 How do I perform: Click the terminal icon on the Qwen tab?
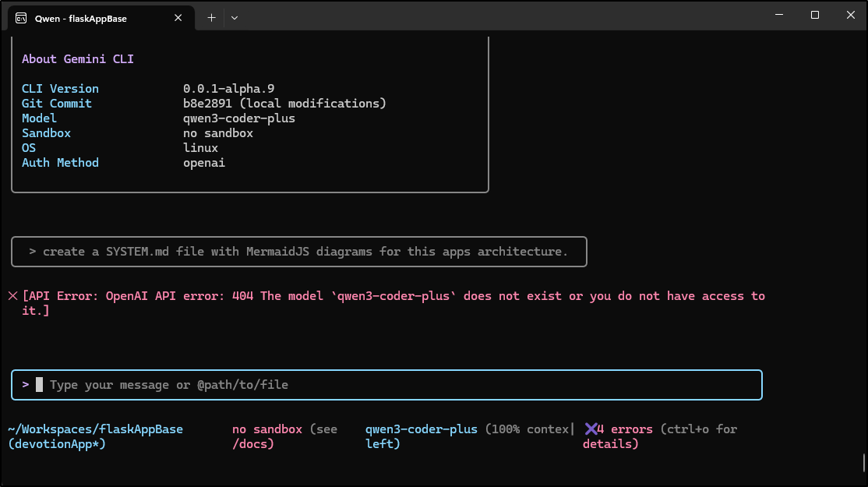tap(21, 18)
